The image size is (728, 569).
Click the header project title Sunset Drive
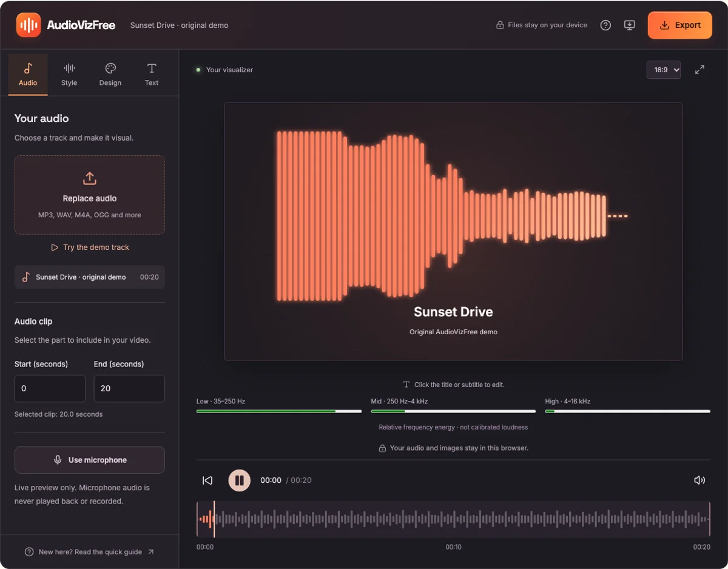[180, 25]
